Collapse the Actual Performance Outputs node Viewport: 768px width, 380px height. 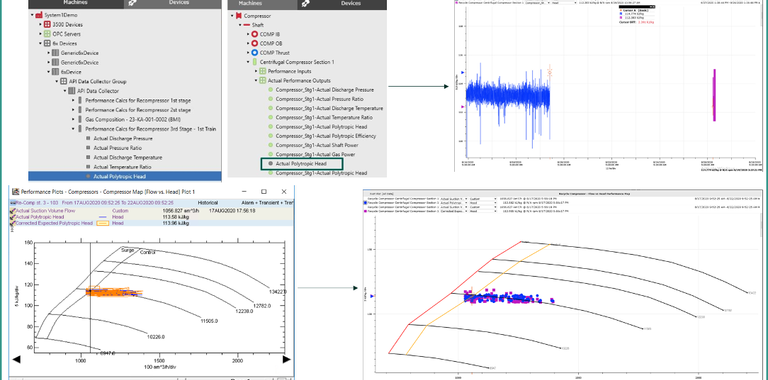(x=256, y=81)
